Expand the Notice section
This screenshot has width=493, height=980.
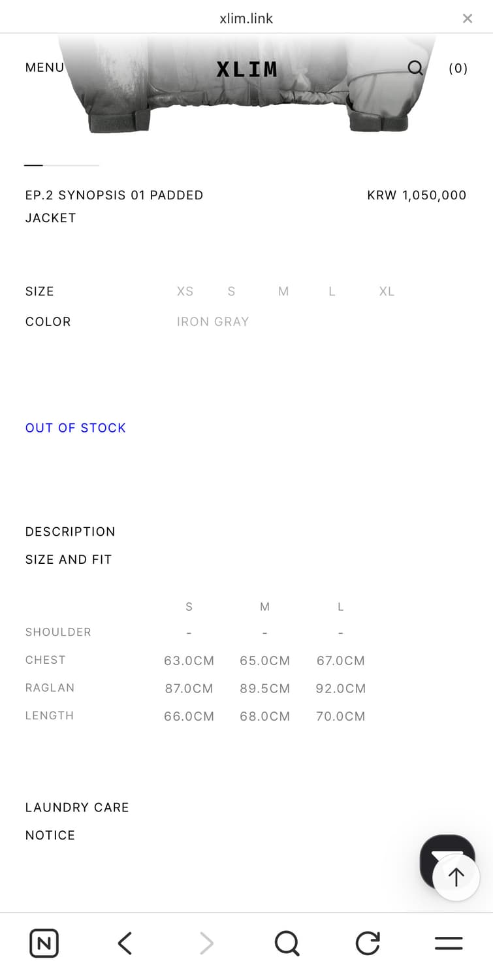pyautogui.click(x=50, y=835)
